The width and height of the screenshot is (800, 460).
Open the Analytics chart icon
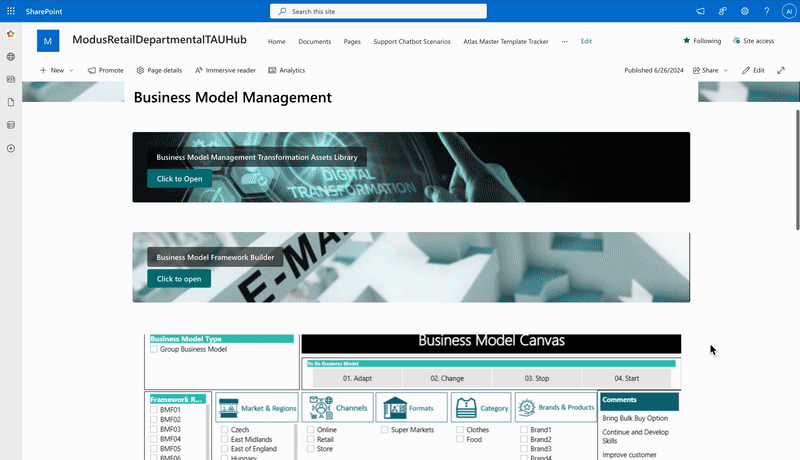click(x=272, y=70)
